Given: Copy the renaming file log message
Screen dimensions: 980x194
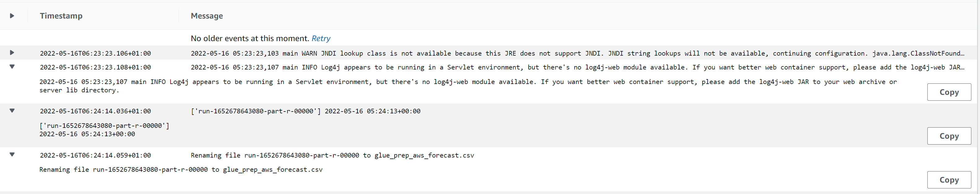Looking at the screenshot, I should (x=948, y=180).
